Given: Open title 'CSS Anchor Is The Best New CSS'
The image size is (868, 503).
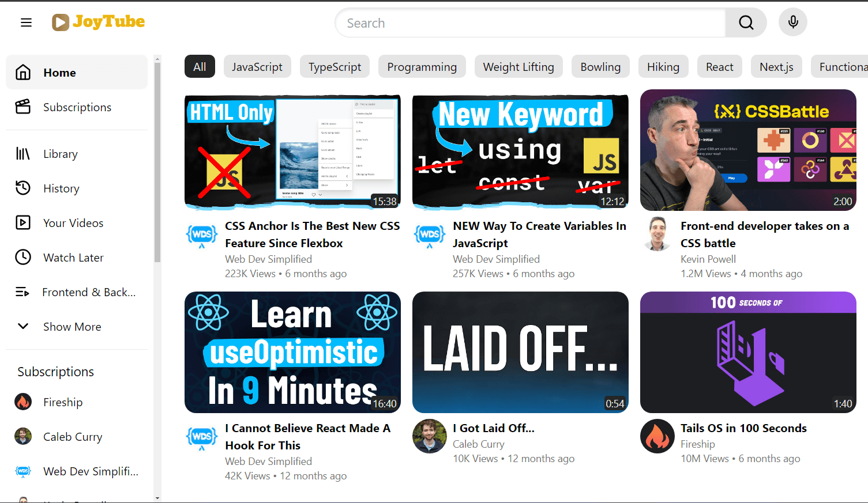Looking at the screenshot, I should [x=312, y=235].
